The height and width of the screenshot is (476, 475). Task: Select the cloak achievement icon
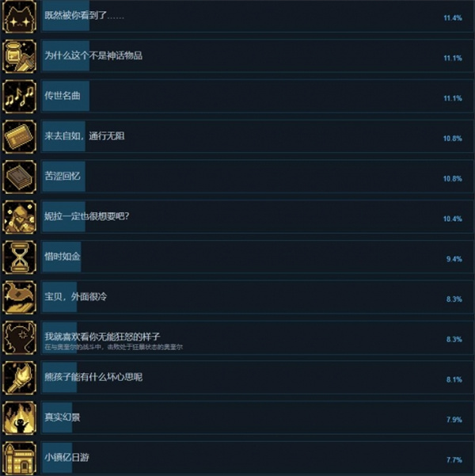click(19, 298)
